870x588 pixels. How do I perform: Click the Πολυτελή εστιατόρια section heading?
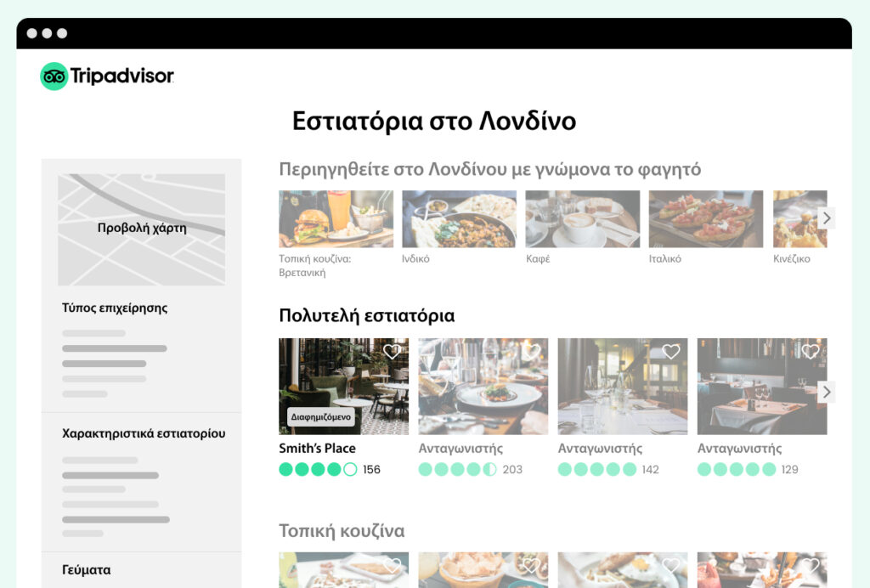click(x=367, y=315)
